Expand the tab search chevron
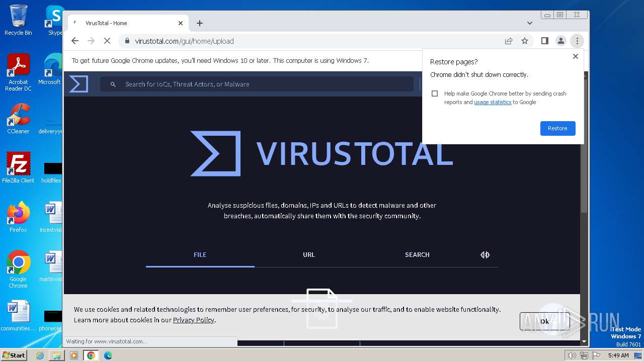Screen dimensions: 644x362 [x=530, y=23]
